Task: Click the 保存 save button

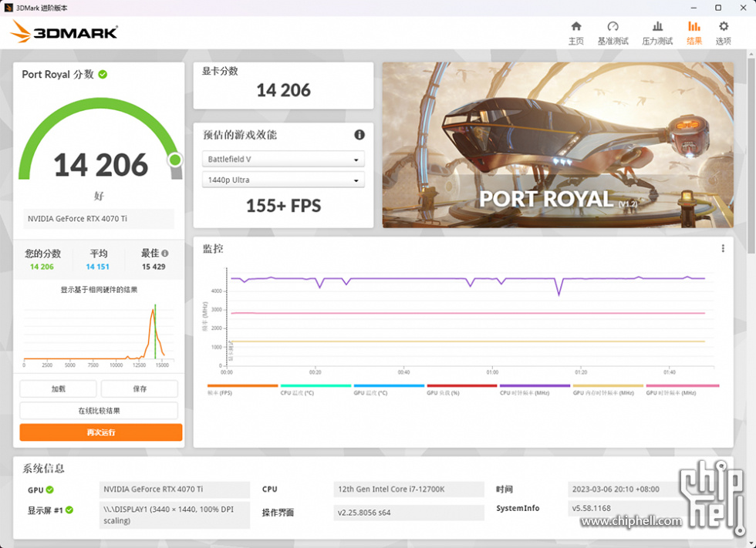Action: tap(140, 388)
